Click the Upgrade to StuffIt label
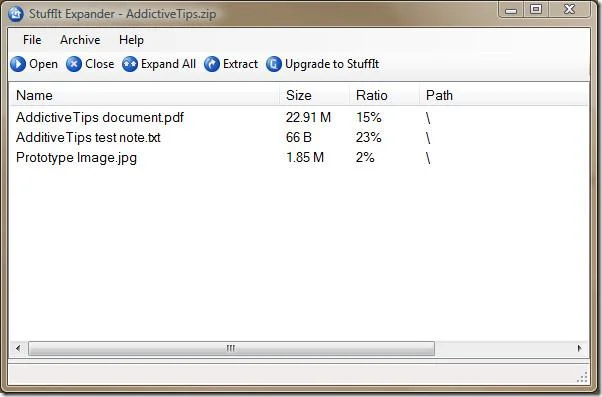 (332, 64)
